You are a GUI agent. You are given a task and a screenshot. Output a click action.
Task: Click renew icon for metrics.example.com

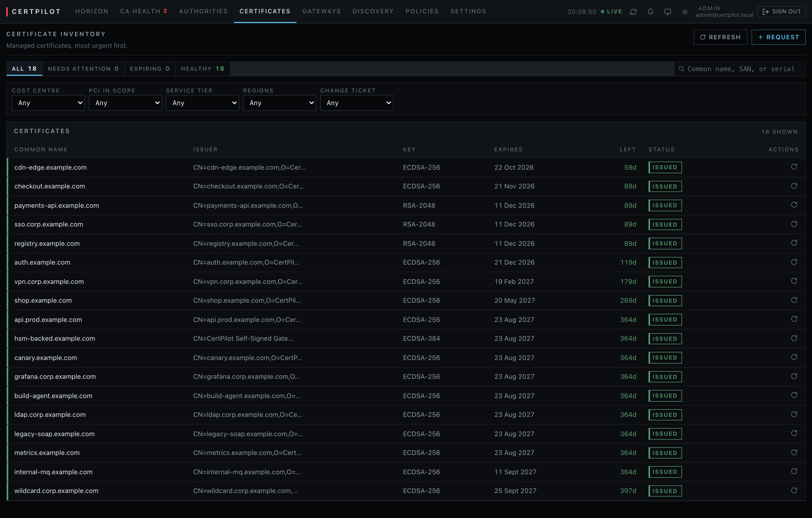tap(794, 453)
